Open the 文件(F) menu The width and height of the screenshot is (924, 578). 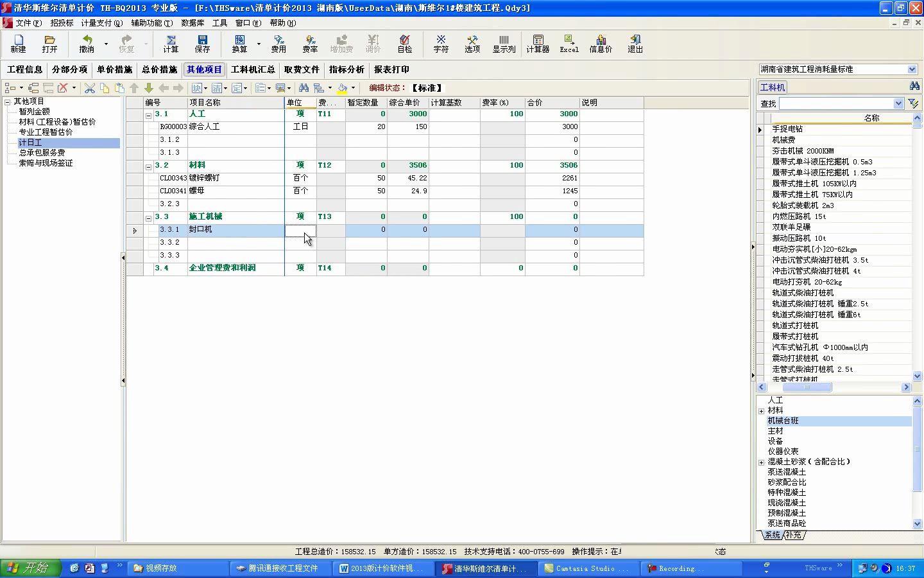pyautogui.click(x=28, y=22)
